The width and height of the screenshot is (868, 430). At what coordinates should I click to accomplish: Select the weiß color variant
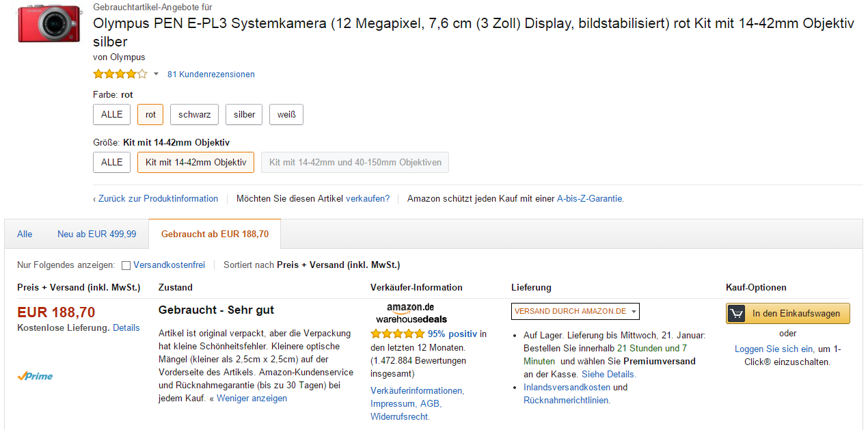[x=286, y=114]
